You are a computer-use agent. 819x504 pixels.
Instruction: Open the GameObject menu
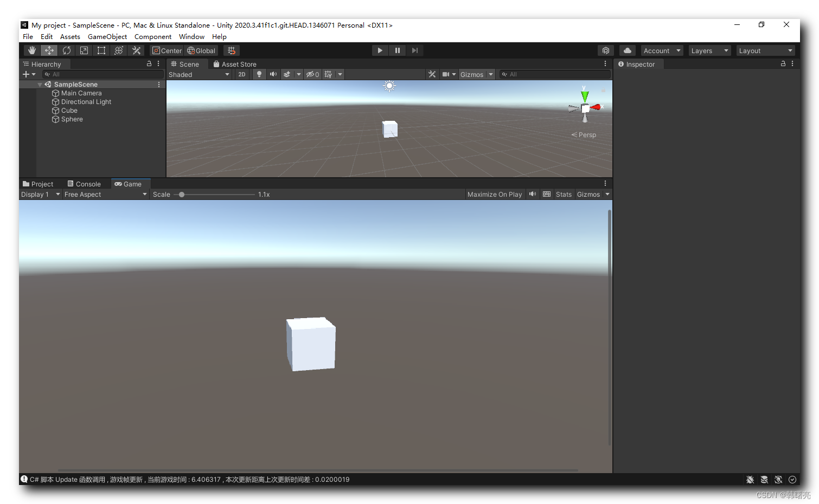[x=107, y=36]
